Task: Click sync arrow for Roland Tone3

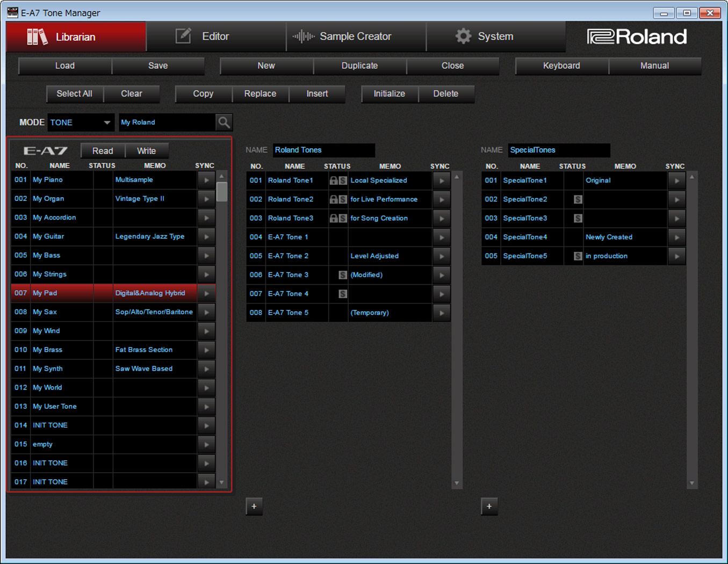Action: (x=442, y=218)
